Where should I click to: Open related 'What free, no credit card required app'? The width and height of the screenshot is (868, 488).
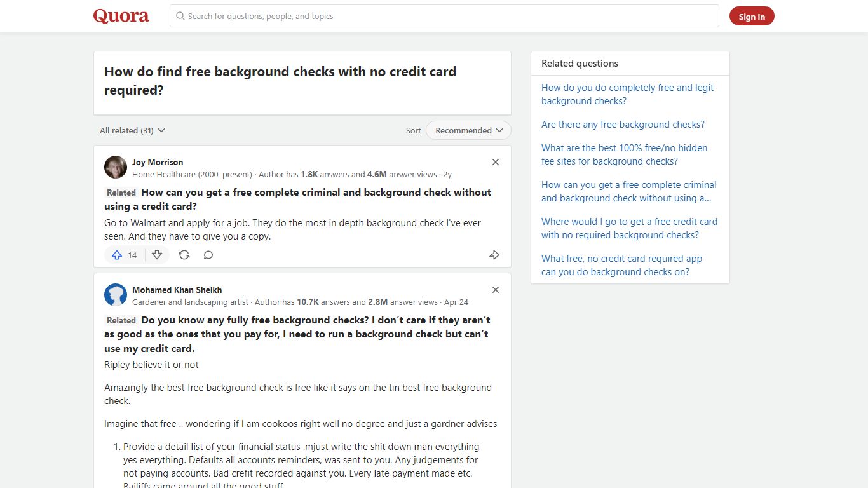coord(621,265)
